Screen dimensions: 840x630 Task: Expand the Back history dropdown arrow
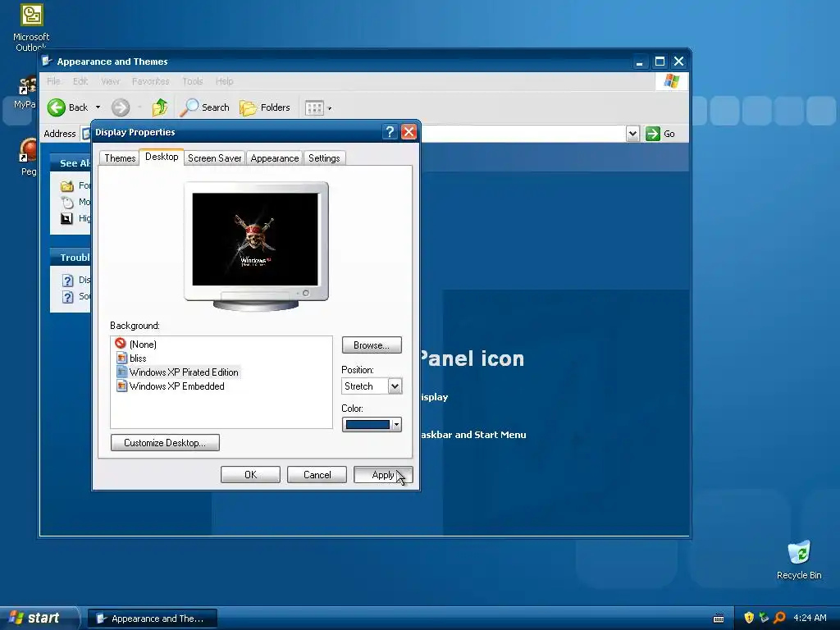tap(98, 107)
